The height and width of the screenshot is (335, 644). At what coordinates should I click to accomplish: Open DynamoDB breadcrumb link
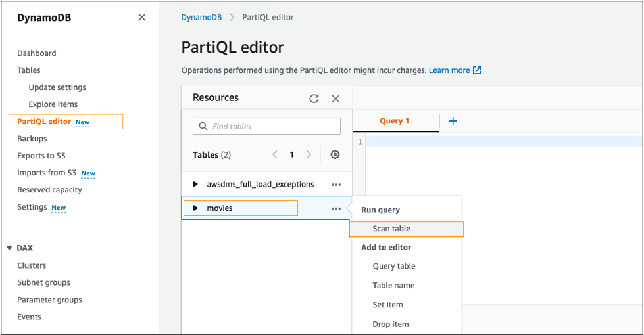(x=201, y=17)
